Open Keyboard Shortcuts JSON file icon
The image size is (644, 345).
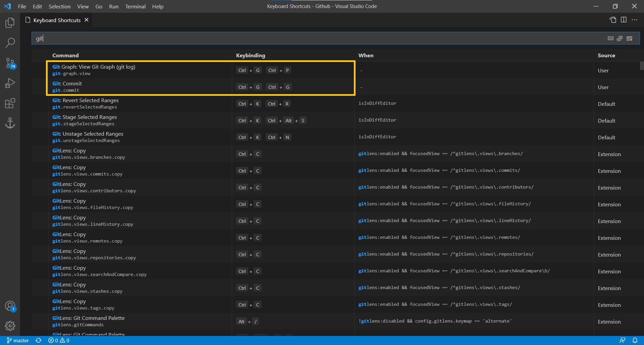click(x=613, y=20)
